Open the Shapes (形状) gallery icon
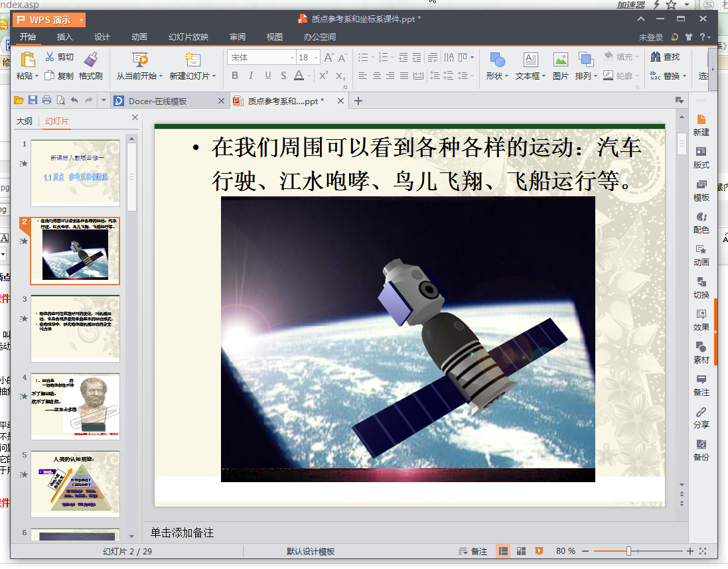Image resolution: width=728 pixels, height=569 pixels. click(x=497, y=60)
